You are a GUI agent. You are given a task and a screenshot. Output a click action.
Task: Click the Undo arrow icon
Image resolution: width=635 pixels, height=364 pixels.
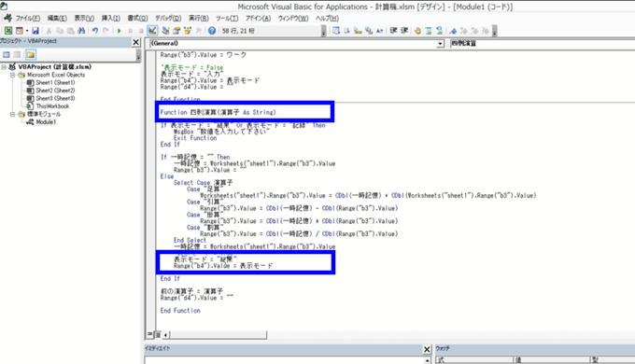pyautogui.click(x=94, y=31)
